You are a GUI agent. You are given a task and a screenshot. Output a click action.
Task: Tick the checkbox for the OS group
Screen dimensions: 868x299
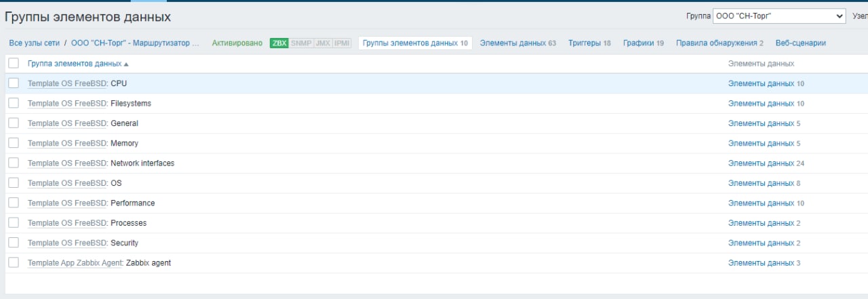14,183
